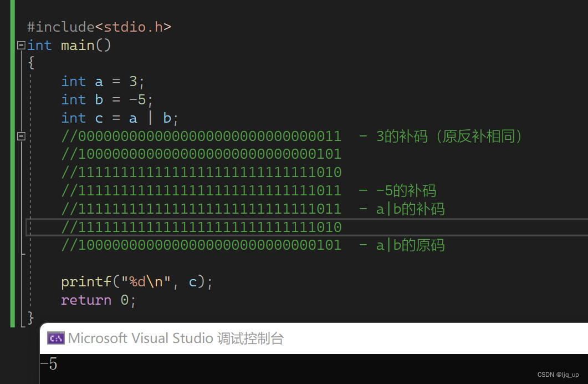Collapse the comment block fold toggle
Viewport: 588px width, 384px height.
[22, 137]
